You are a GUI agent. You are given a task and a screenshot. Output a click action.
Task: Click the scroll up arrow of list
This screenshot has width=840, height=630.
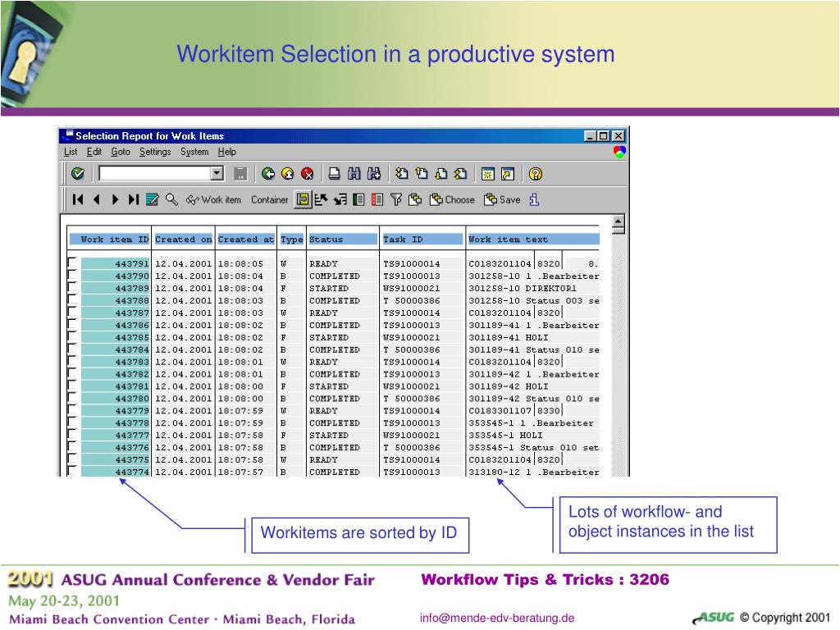tap(619, 221)
